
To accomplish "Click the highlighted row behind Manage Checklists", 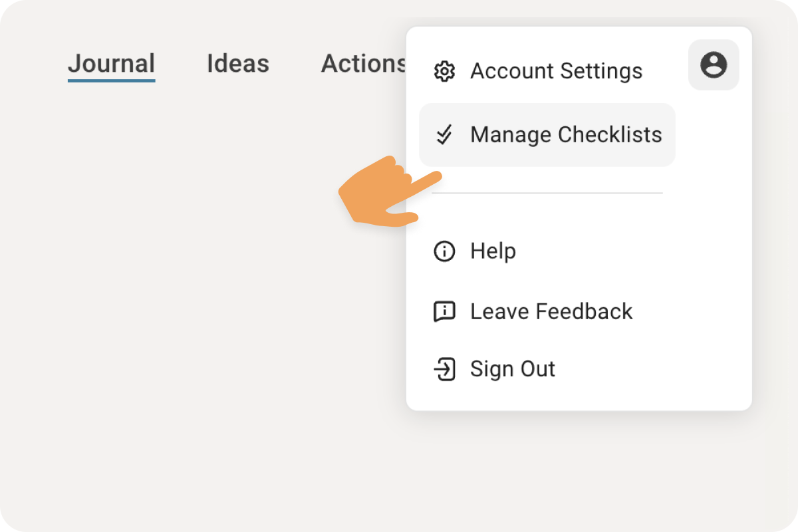I will 547,135.
